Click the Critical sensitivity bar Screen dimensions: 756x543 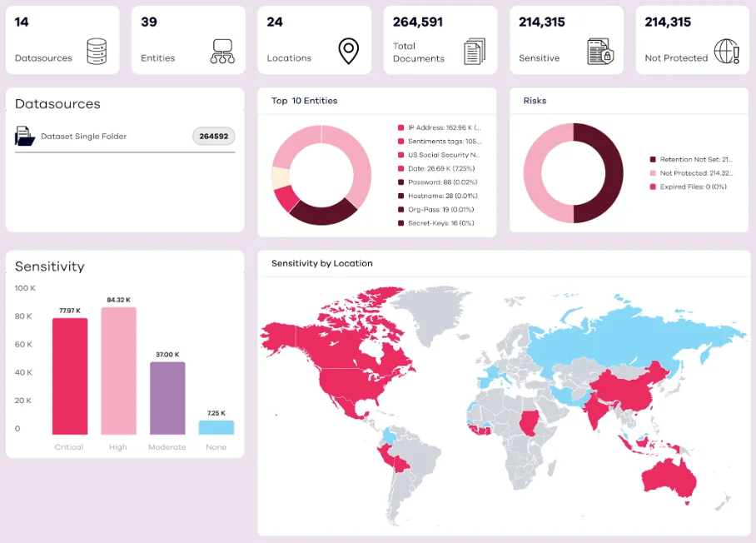(x=70, y=376)
